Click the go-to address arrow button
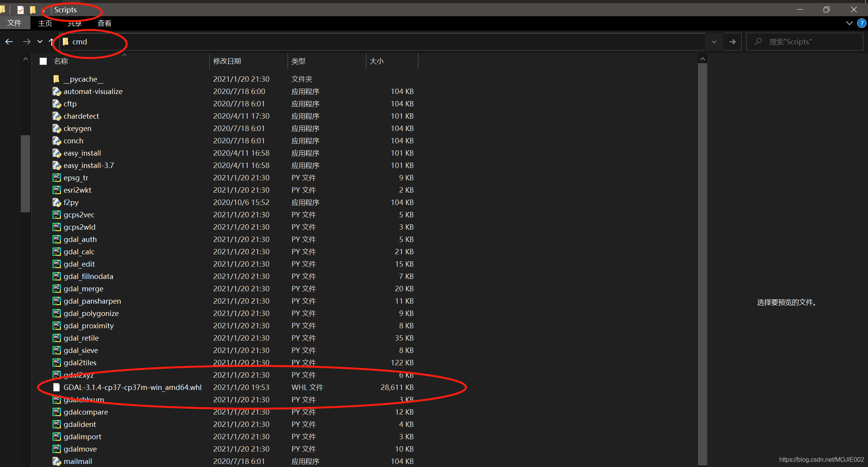The height and width of the screenshot is (467, 868). [x=733, y=42]
